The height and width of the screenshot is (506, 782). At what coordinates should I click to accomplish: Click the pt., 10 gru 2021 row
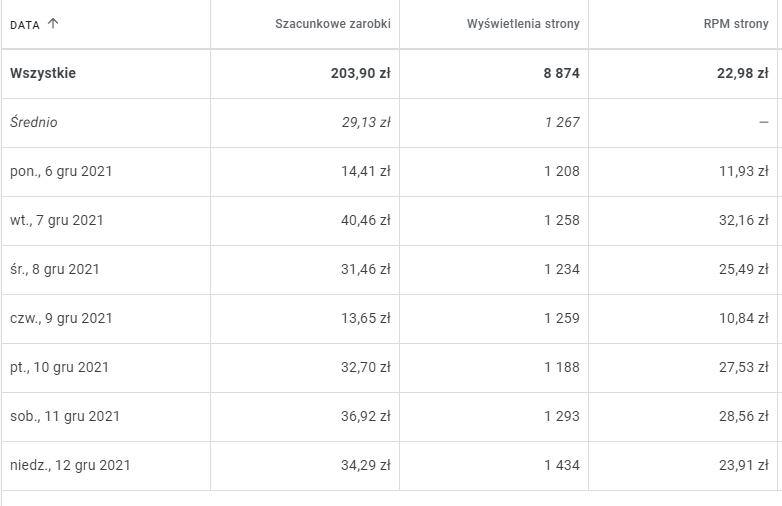click(59, 367)
